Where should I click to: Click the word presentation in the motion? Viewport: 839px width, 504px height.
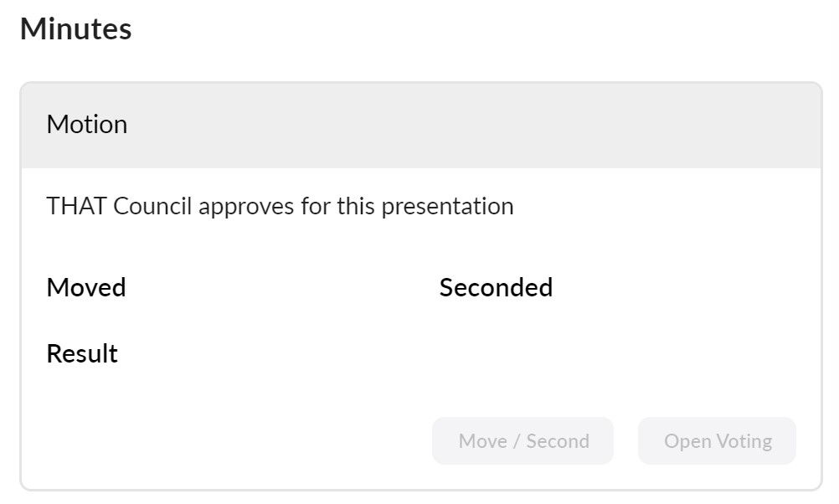click(447, 206)
